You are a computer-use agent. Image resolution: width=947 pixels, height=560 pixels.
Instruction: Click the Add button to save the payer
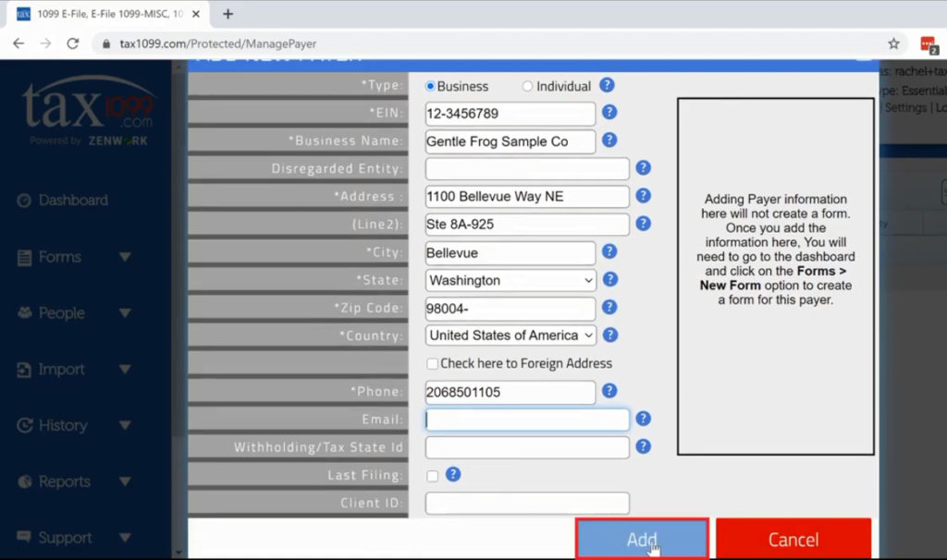click(x=642, y=539)
